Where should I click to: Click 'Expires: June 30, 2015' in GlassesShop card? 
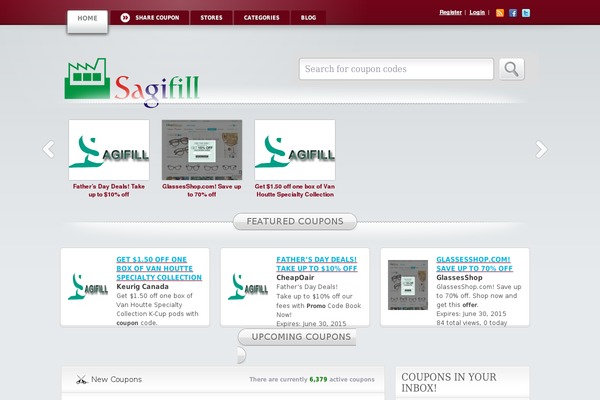coord(471,313)
